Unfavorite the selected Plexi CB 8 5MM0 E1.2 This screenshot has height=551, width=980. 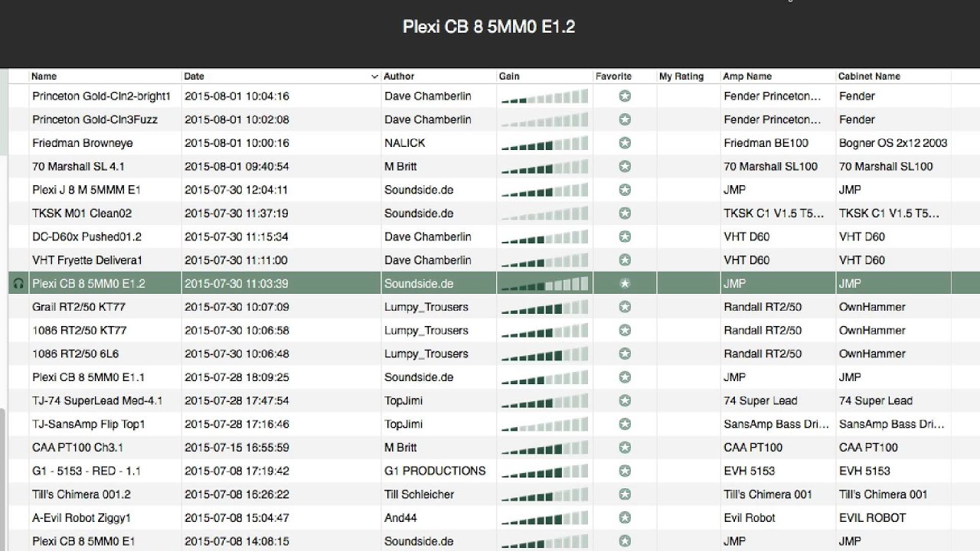[625, 284]
